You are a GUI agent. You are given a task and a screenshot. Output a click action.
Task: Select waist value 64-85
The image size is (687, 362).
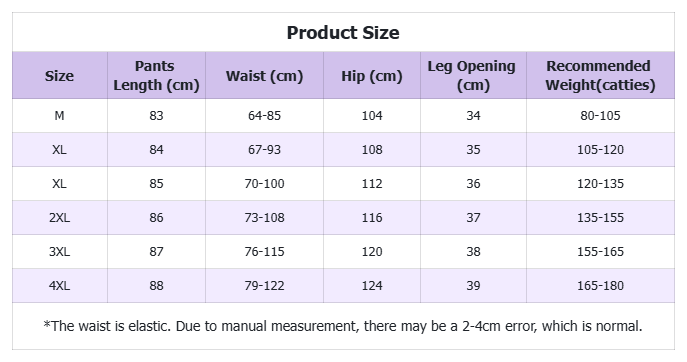(264, 116)
